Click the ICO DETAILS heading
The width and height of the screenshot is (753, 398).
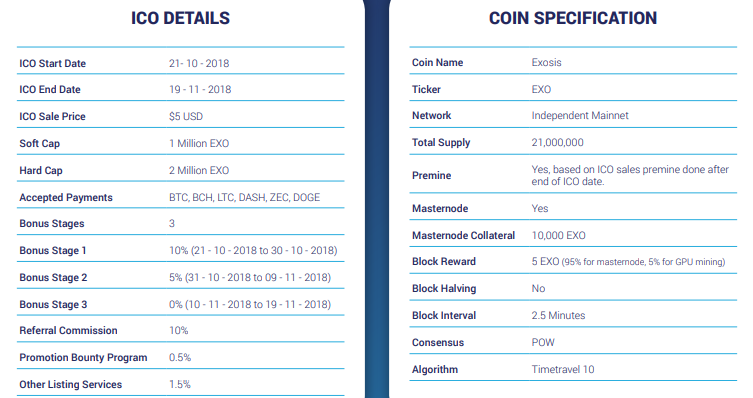click(x=181, y=18)
